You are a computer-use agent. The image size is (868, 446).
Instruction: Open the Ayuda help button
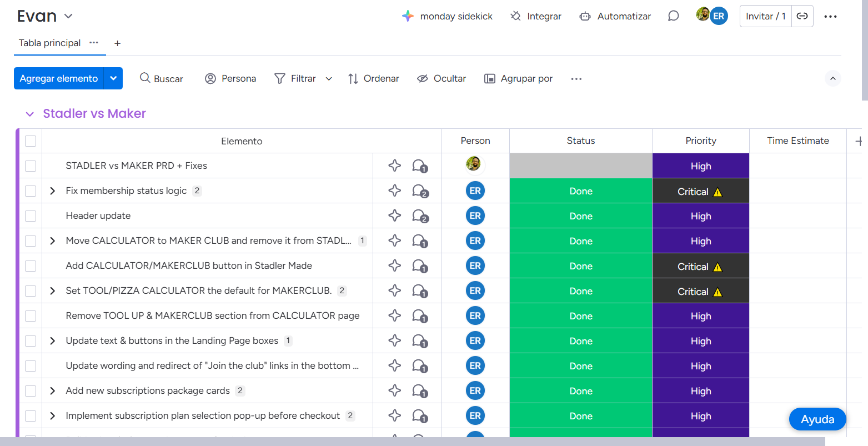point(817,419)
